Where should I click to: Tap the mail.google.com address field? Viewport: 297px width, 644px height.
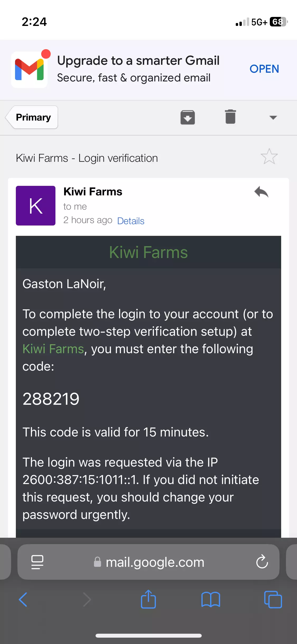point(155,562)
